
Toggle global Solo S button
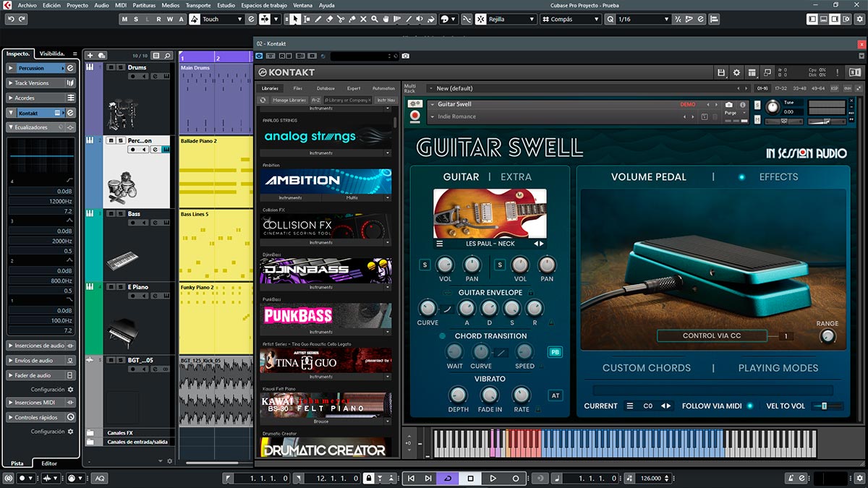(x=136, y=19)
